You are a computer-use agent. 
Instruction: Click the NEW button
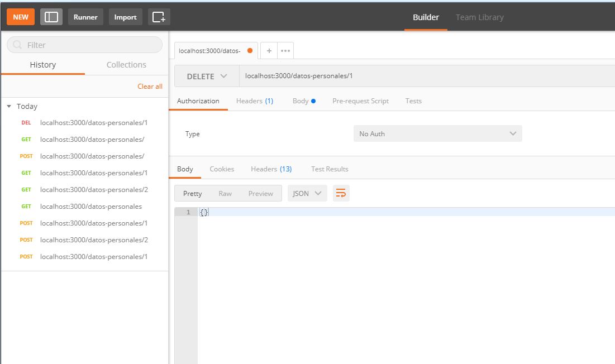(21, 17)
